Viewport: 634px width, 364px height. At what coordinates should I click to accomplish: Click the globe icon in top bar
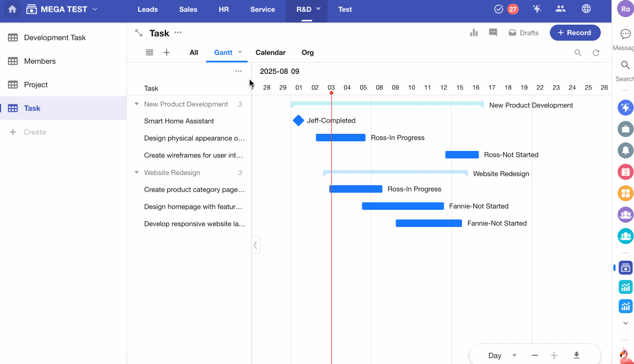pos(586,9)
